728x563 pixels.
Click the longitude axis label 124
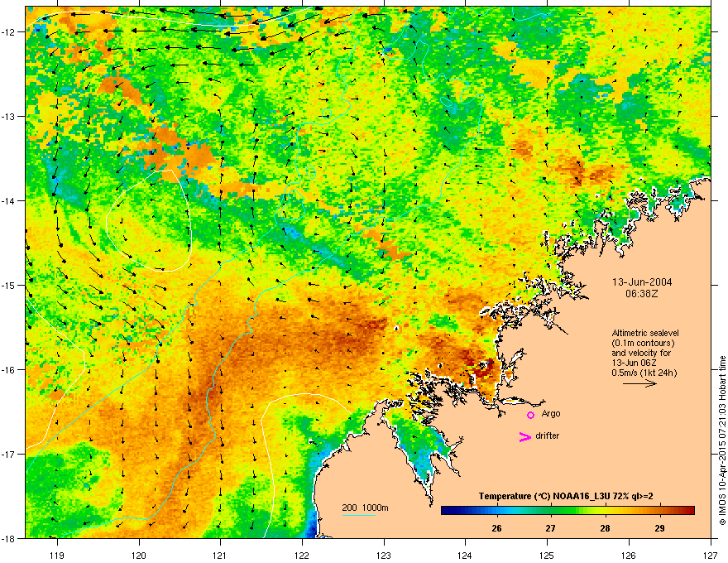[465, 555]
